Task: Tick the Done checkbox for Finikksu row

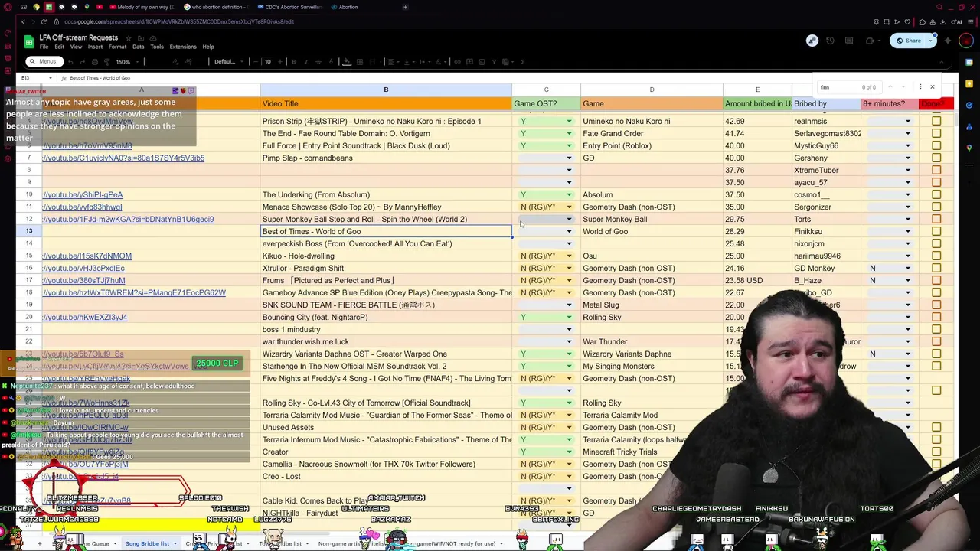Action: 936,231
